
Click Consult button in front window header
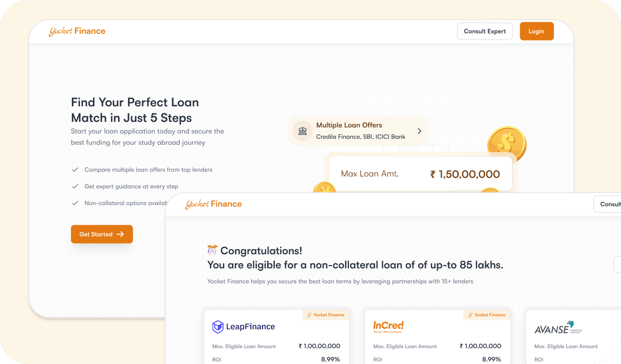607,204
